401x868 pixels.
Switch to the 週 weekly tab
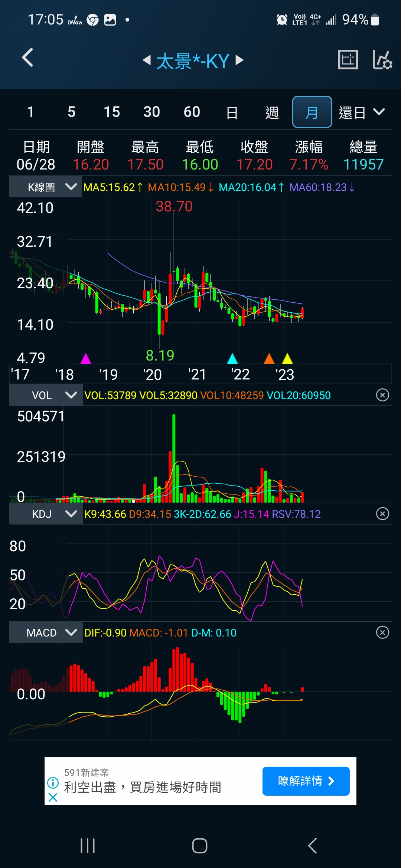272,112
